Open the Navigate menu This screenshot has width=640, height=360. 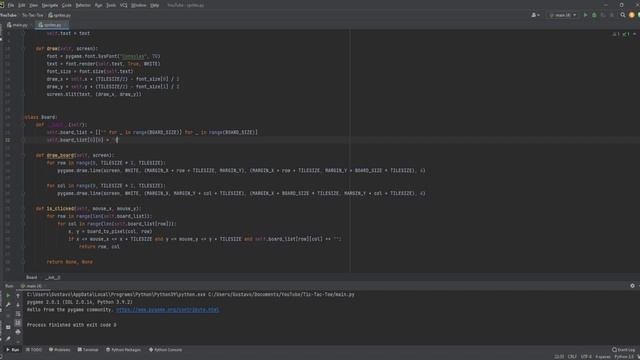(50, 5)
